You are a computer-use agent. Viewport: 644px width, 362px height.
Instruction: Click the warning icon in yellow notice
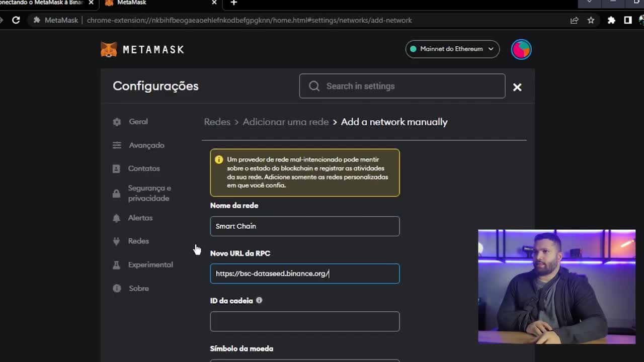point(219,159)
